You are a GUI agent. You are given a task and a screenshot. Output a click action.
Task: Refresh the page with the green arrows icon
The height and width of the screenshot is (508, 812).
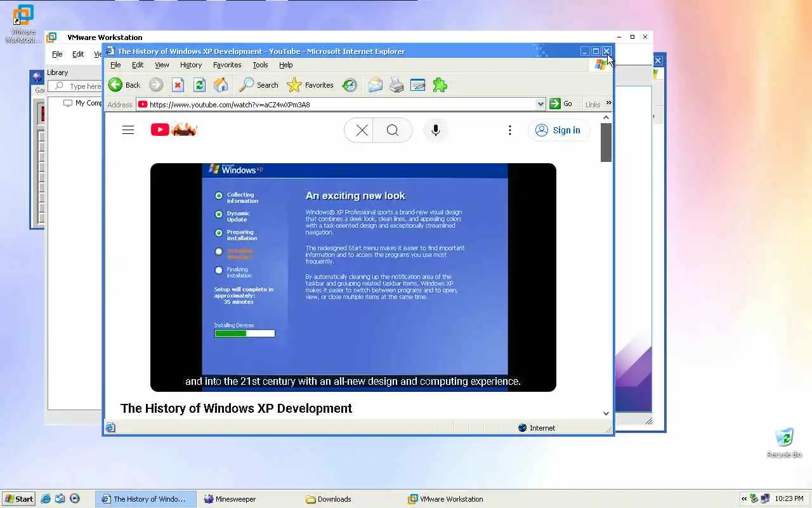199,85
